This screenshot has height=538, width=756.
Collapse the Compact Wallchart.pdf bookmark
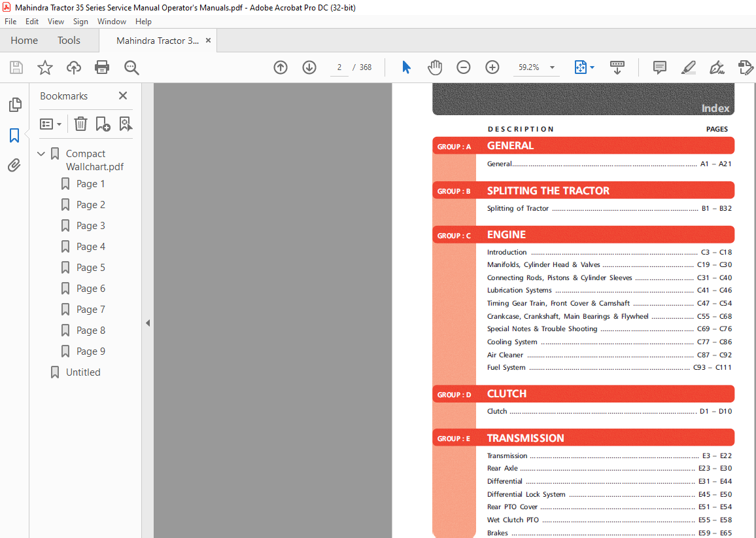41,153
